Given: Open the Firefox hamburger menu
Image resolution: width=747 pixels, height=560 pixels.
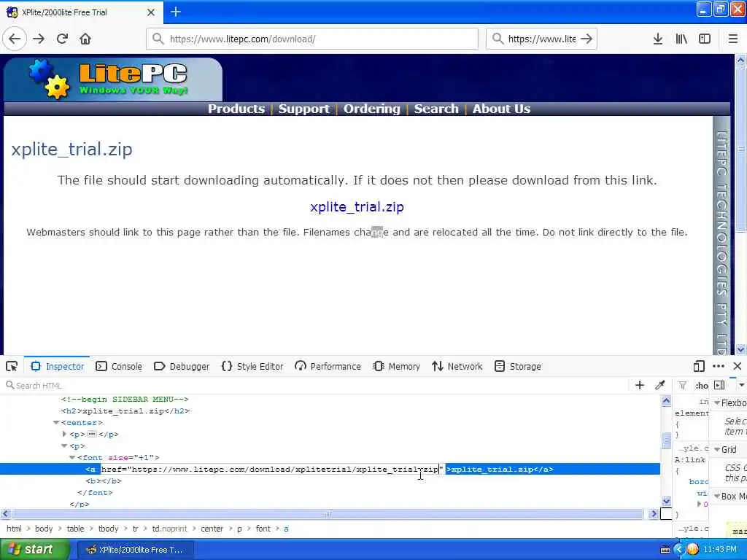Looking at the screenshot, I should pyautogui.click(x=733, y=39).
